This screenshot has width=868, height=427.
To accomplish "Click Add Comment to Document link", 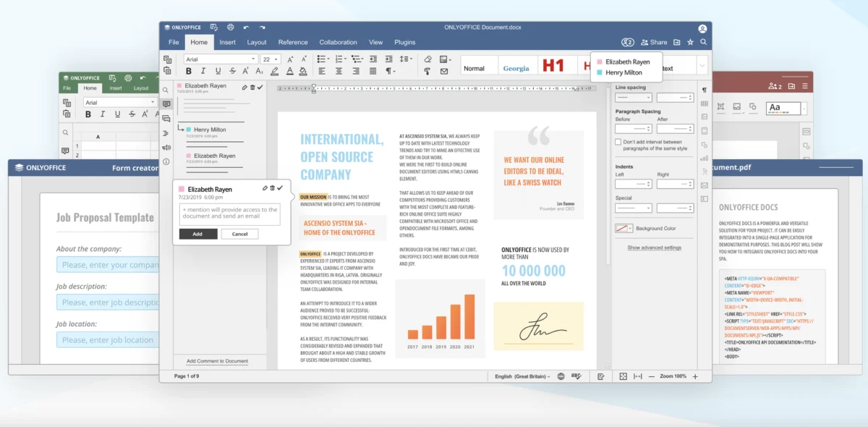I will 217,360.
